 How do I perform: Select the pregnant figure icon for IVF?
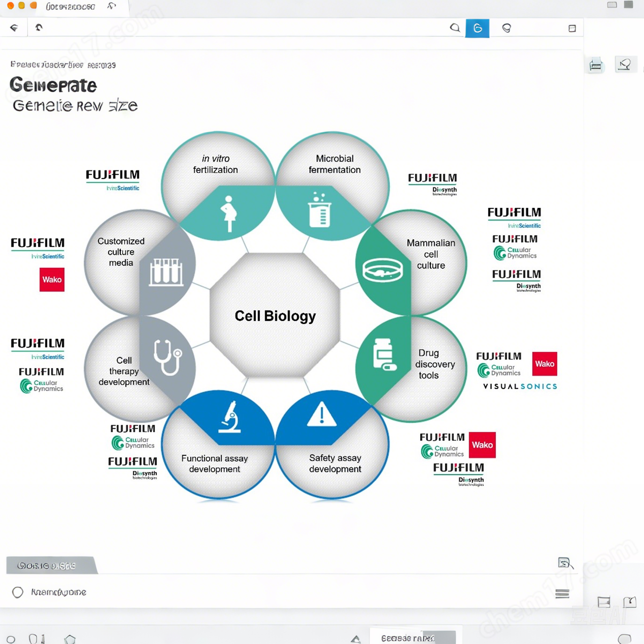[x=229, y=214]
